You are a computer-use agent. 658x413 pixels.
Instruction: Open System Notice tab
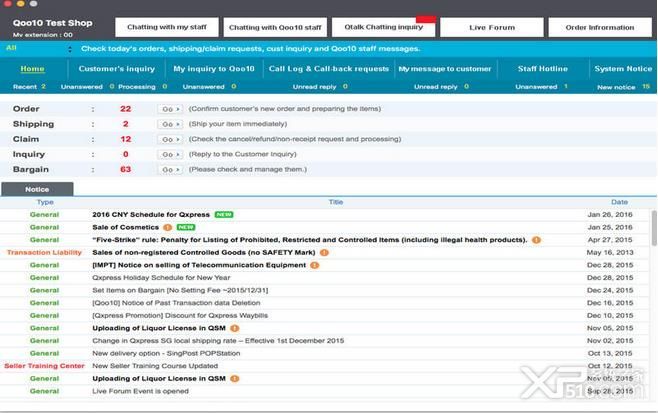click(623, 69)
